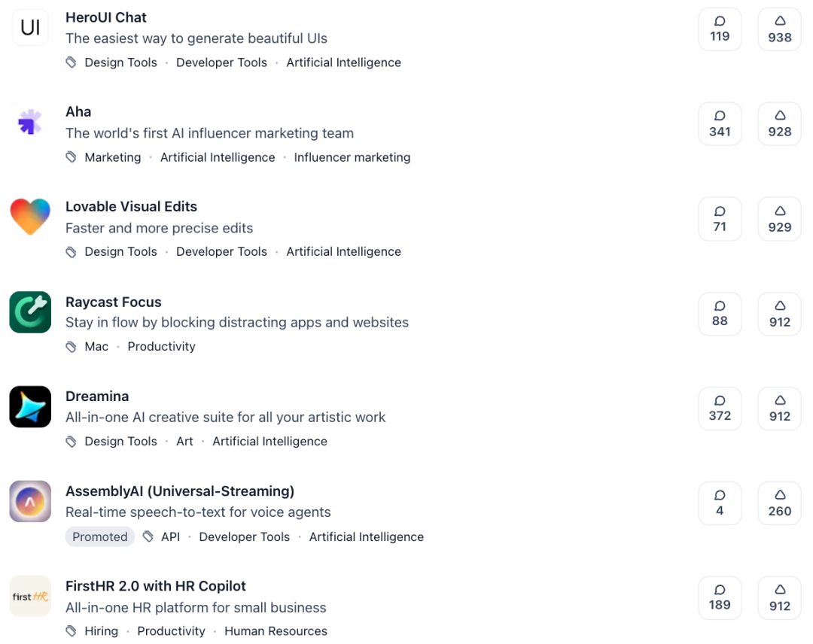Screen dimensions: 813x644
Task: Click the Art tag under Dreamina
Action: [184, 442]
